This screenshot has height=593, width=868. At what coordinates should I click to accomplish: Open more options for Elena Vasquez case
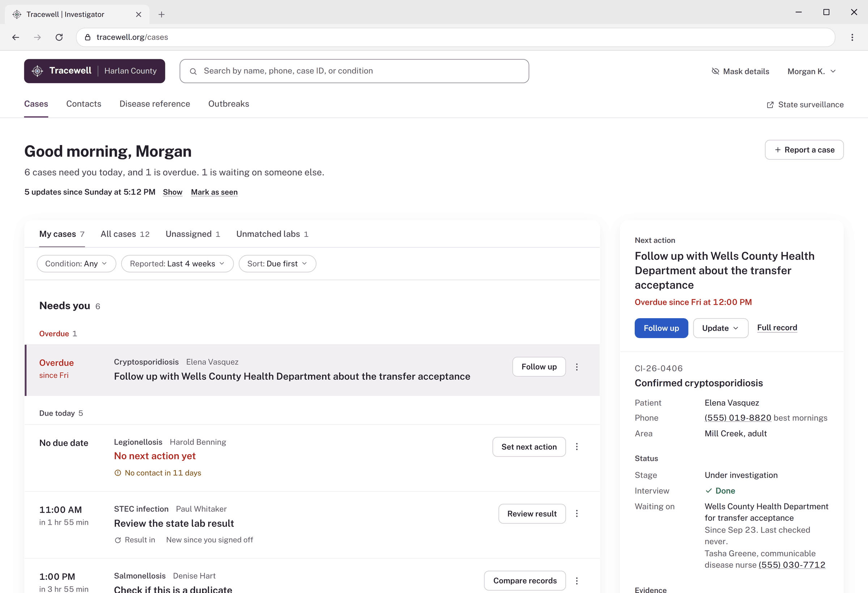(x=576, y=367)
